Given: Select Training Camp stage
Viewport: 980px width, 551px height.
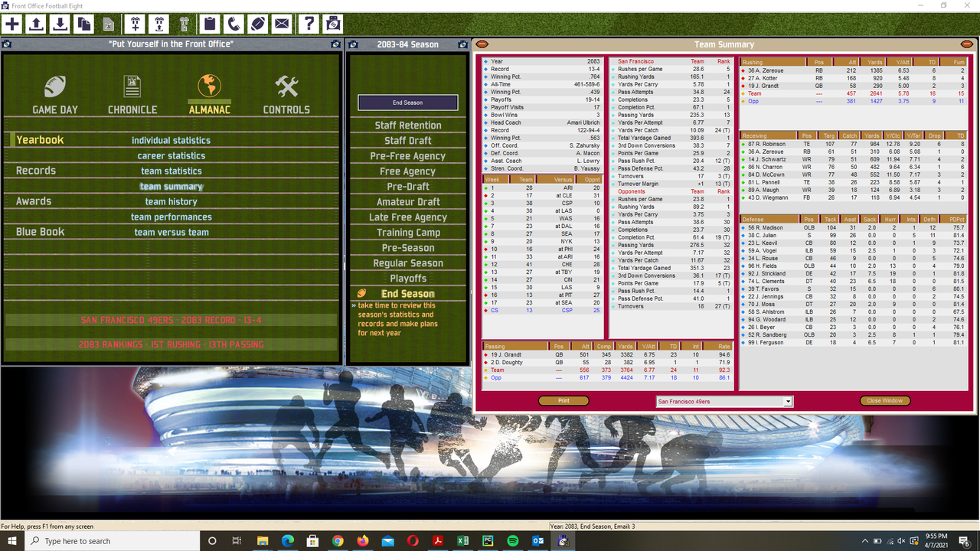Looking at the screenshot, I should pyautogui.click(x=408, y=233).
